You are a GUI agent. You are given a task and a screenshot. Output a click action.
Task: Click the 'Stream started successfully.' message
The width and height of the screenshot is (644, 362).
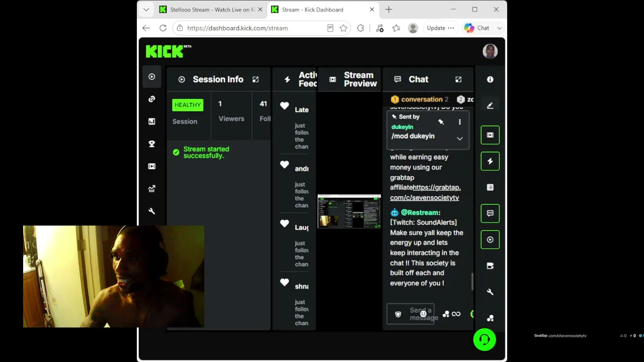(206, 152)
